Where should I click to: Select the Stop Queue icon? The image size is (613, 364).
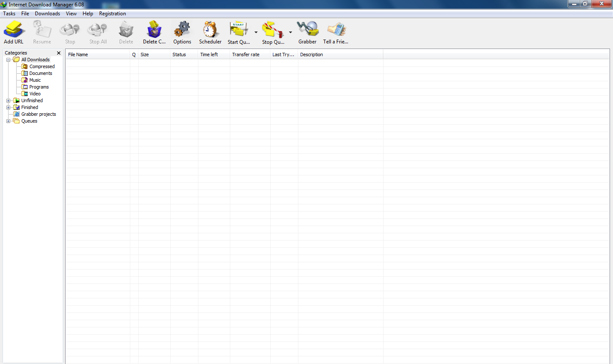(x=274, y=30)
